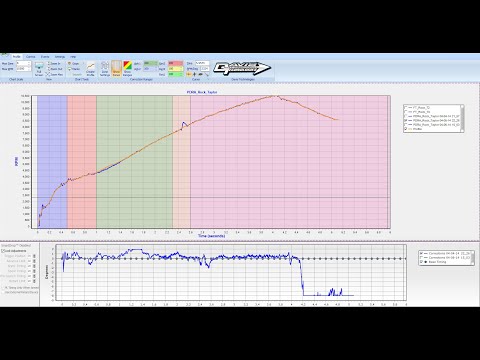Click the Max RPM input field
The height and width of the screenshot is (360, 480).
[x=24, y=69]
